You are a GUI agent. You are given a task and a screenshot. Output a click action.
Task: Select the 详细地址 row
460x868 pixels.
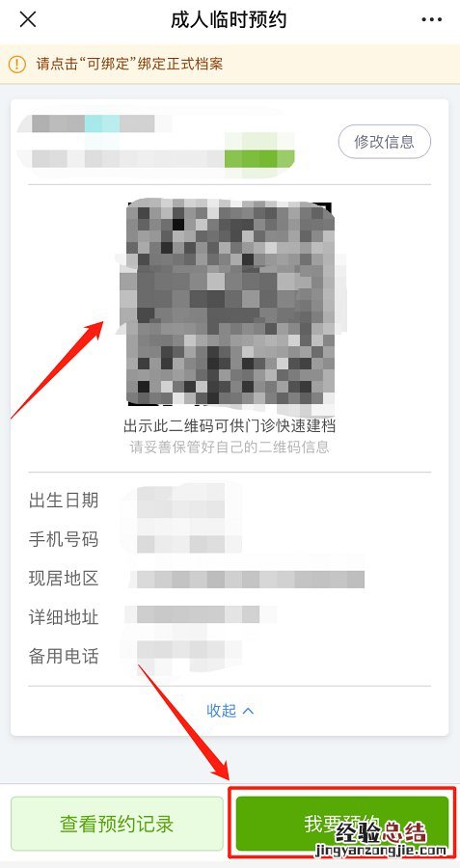tap(230, 617)
